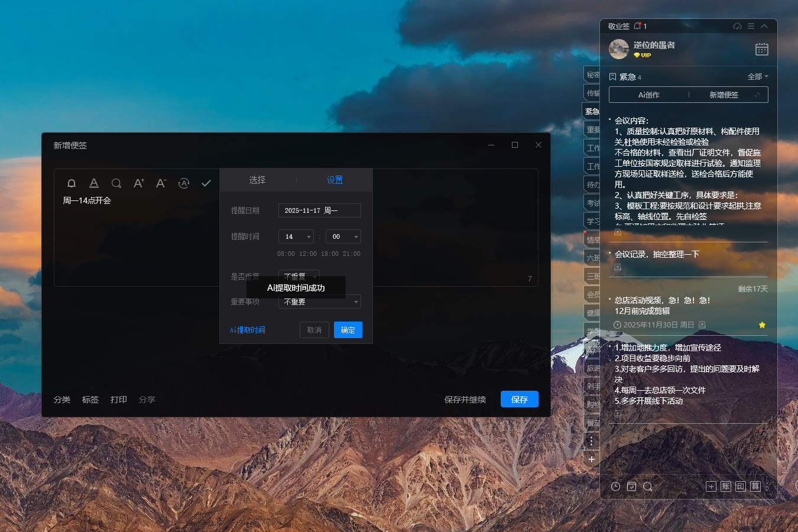
Task: Click the 账 bookkeeping icon at bottom
Action: 726,486
